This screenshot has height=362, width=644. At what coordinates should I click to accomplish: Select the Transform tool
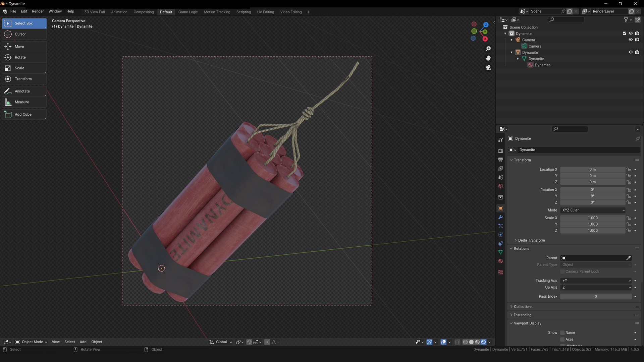click(24, 79)
